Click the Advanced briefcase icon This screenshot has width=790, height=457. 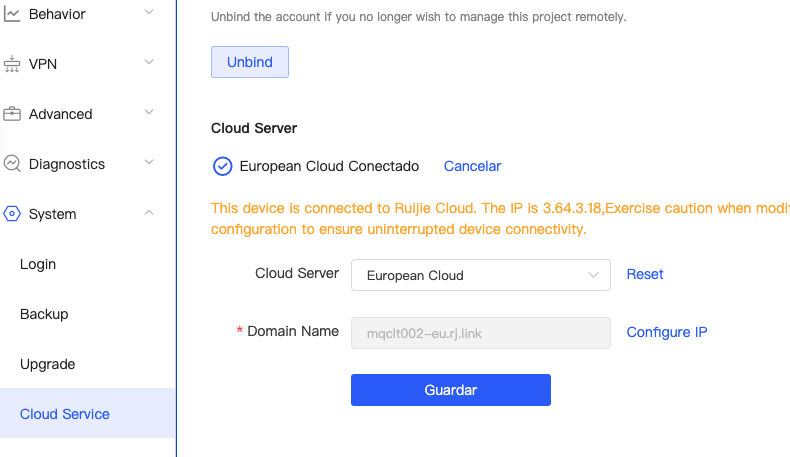pos(12,114)
